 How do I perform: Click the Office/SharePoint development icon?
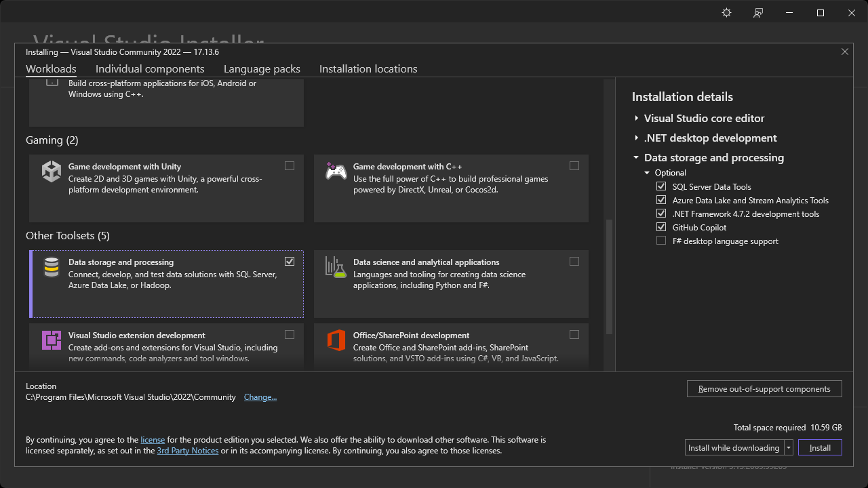[x=336, y=340]
